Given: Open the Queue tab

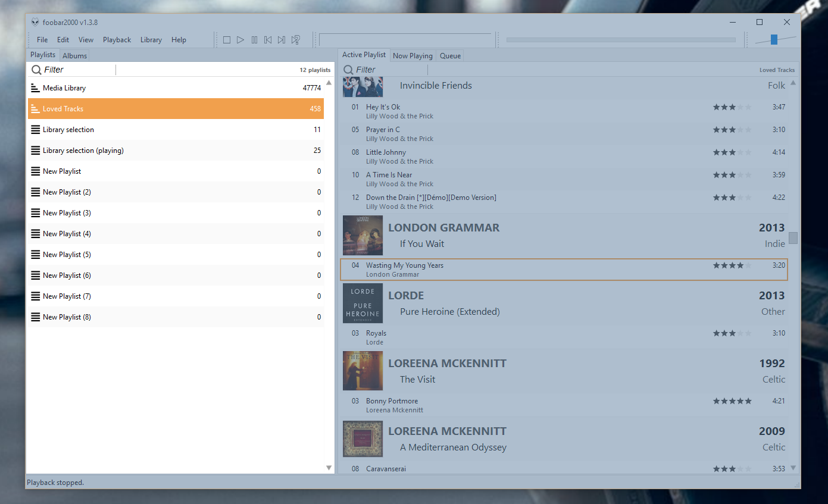Looking at the screenshot, I should tap(450, 56).
